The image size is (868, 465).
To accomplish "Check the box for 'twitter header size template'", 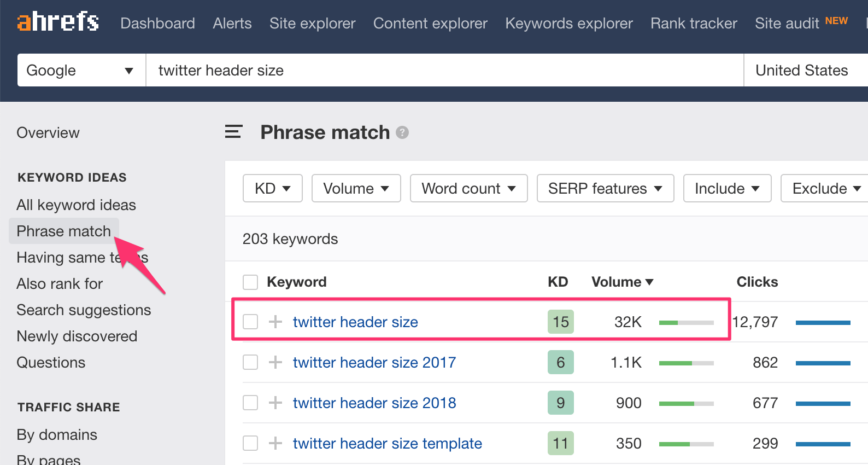I will [x=250, y=443].
